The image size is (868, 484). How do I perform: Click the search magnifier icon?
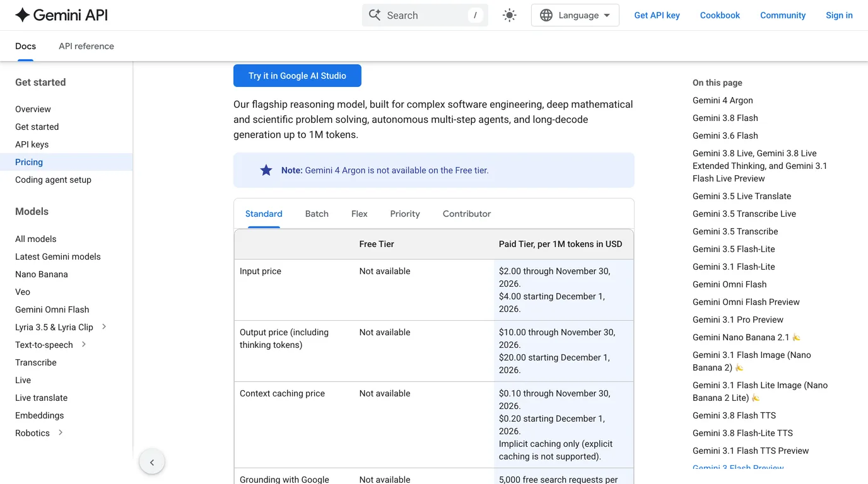tap(375, 15)
